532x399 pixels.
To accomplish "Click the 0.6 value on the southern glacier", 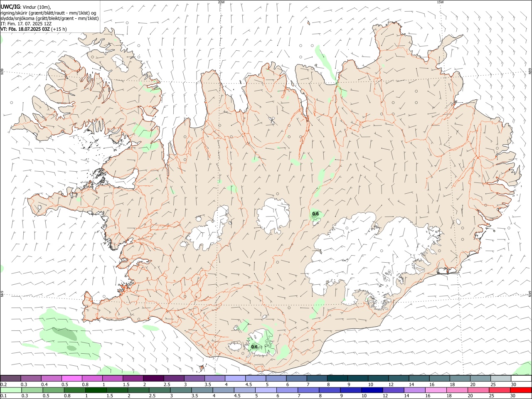I will click(254, 347).
